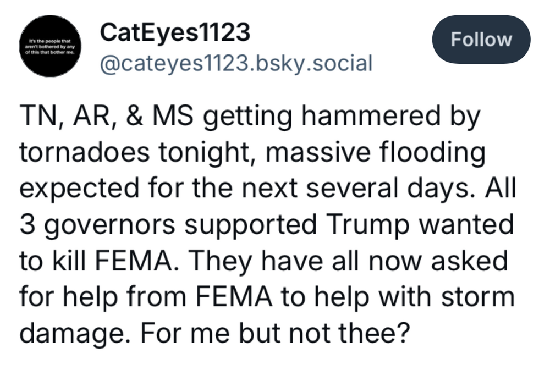Open the @cateyes1123.bsky.social handle link
Viewport: 550px width, 392px height.
pyautogui.click(x=236, y=63)
